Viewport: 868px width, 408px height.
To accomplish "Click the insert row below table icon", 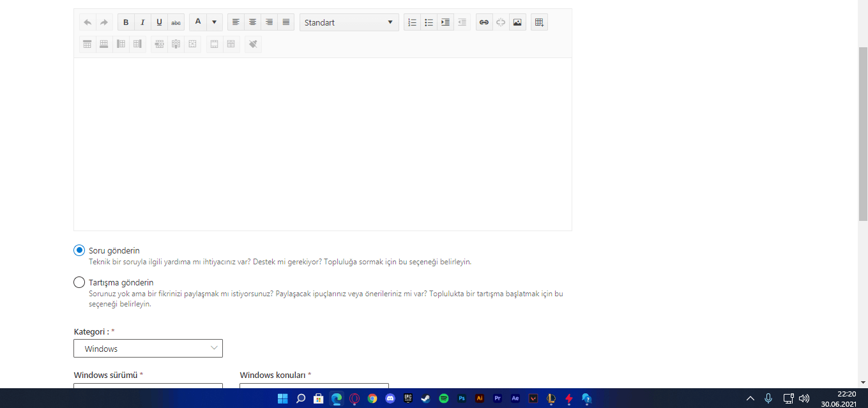I will pos(103,44).
